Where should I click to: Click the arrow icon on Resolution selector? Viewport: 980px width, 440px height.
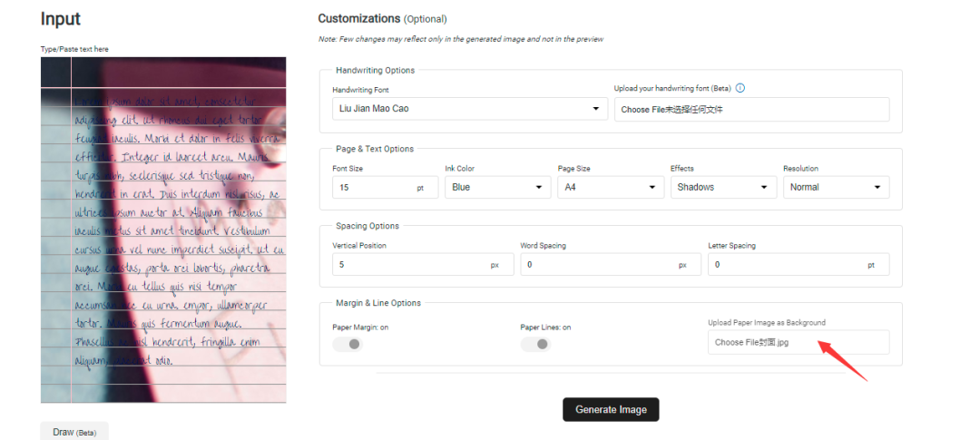(877, 187)
